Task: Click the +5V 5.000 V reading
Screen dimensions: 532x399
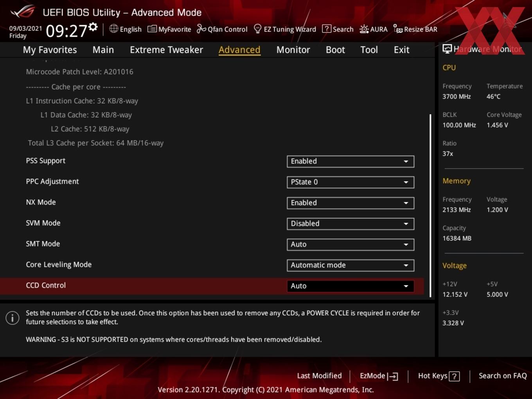Action: tap(497, 295)
